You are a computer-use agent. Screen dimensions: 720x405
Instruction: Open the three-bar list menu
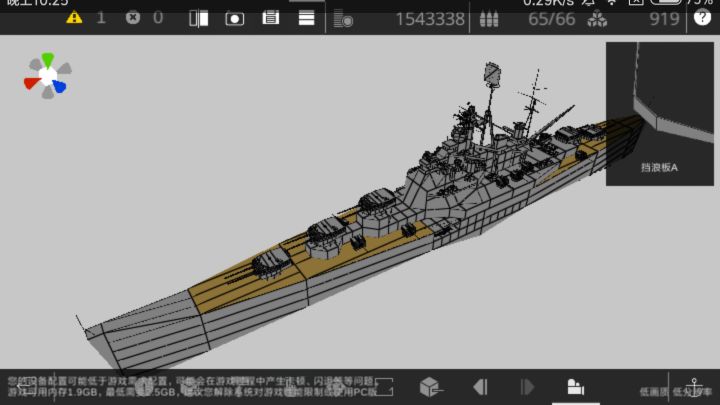coord(306,18)
